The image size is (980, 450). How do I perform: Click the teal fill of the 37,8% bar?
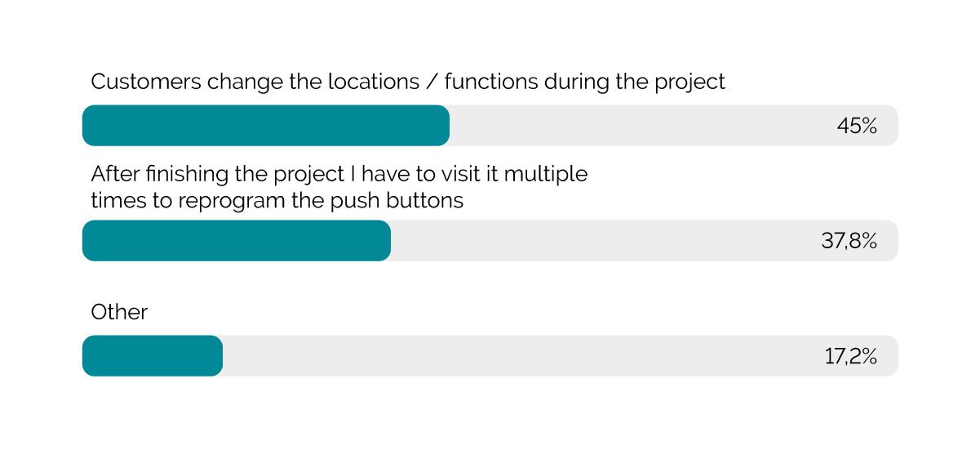(x=237, y=241)
